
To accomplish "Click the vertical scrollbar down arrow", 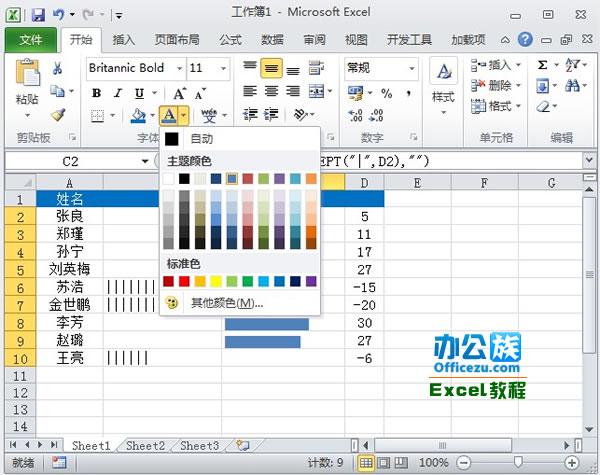I will click(589, 429).
